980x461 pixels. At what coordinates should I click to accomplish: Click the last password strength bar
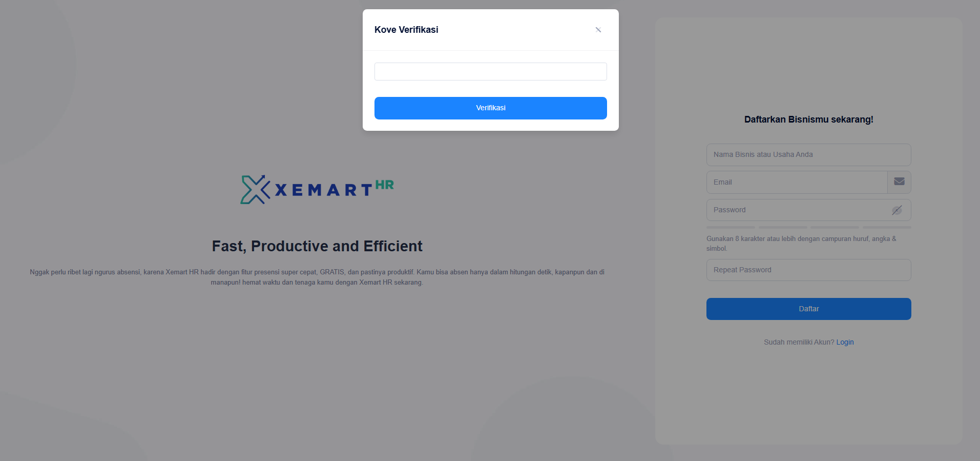[887, 227]
